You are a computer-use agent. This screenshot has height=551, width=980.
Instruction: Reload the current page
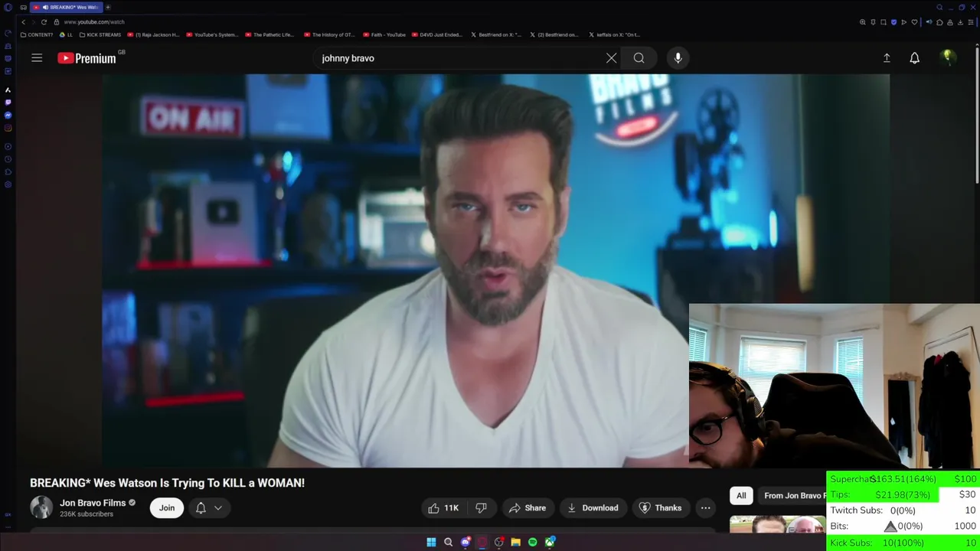(x=44, y=22)
